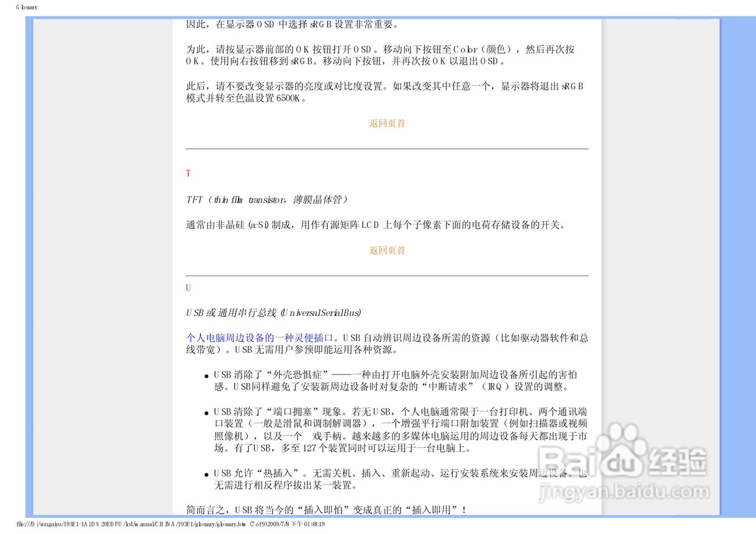Select the italic term USB 或通用串行总线

275,312
